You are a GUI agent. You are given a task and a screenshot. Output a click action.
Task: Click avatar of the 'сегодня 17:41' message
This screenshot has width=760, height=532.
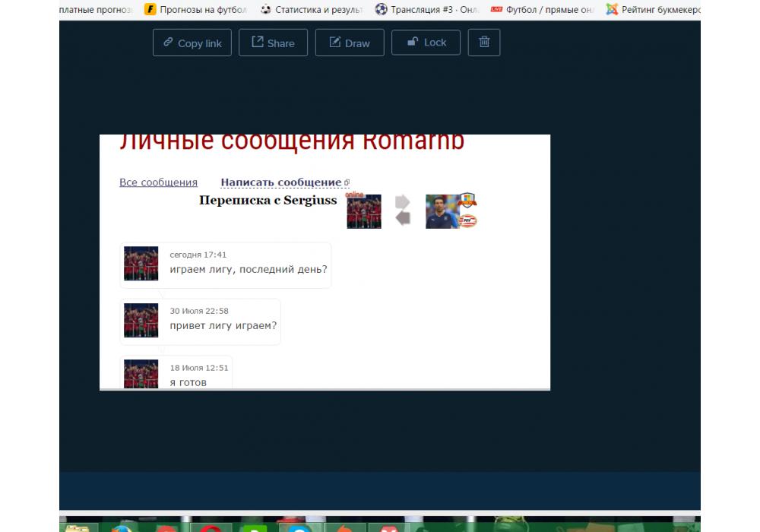tap(141, 264)
